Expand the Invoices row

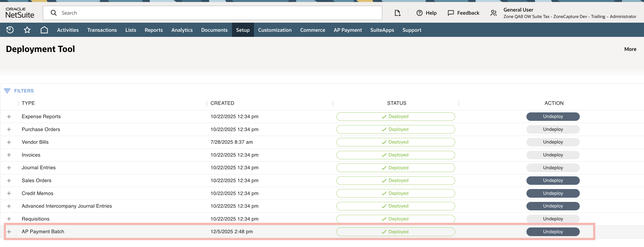[9, 155]
